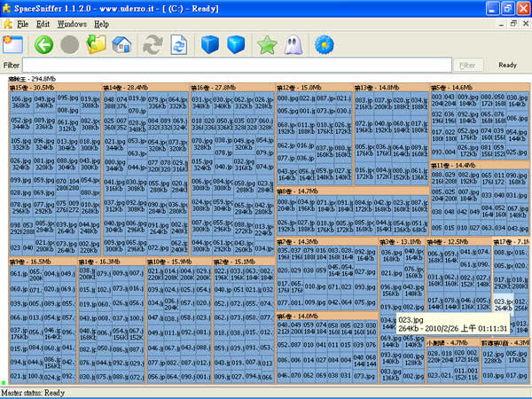The width and height of the screenshot is (532, 399).
Task: Open a new view window
Action: 13,44
